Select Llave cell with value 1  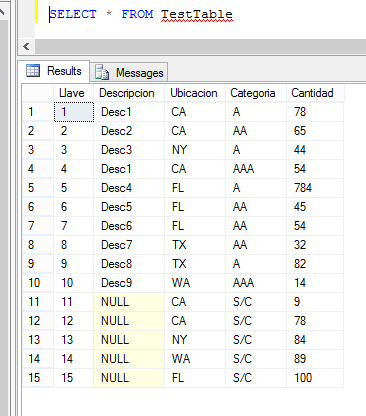[74, 112]
